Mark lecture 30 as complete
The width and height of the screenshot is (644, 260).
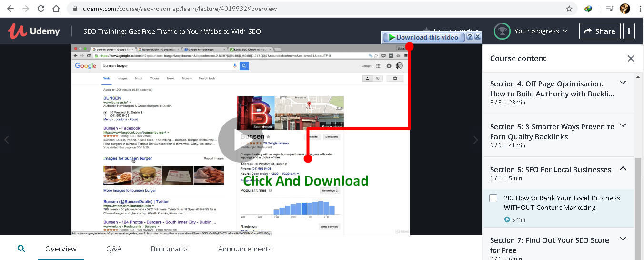coord(493,198)
